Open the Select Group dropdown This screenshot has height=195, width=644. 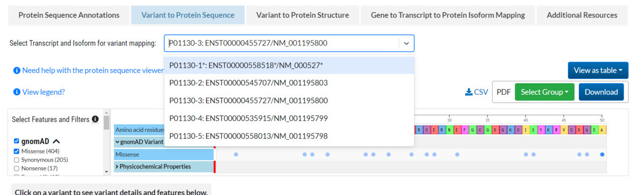pos(544,92)
